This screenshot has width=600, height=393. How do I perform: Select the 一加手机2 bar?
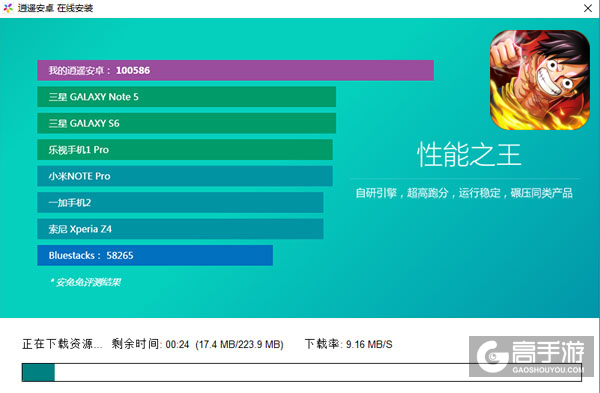point(180,202)
